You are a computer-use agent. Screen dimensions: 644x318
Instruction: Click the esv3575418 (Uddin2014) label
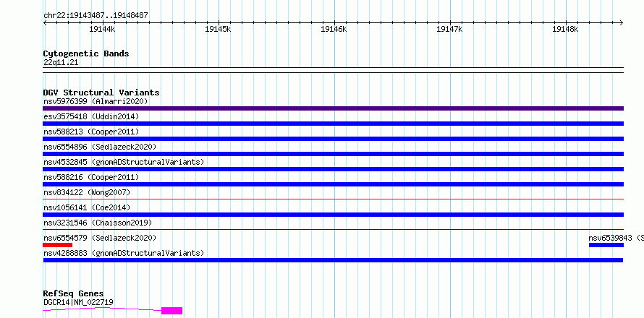[x=91, y=116]
